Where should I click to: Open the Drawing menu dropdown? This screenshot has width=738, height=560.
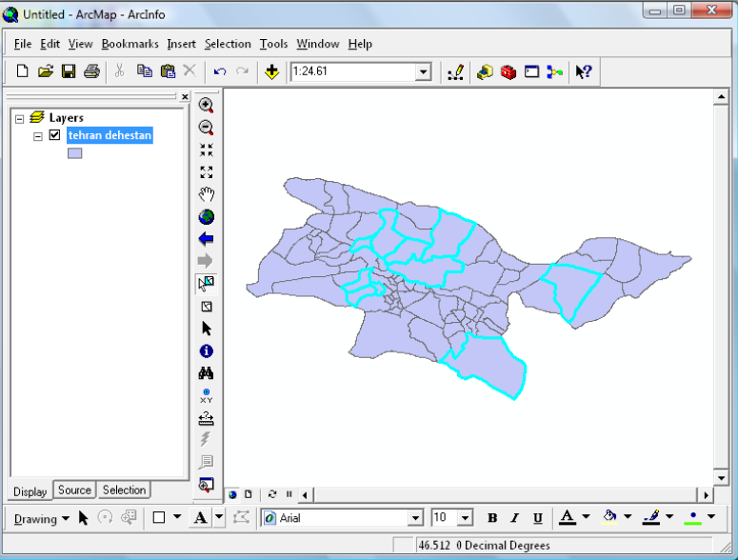41,519
